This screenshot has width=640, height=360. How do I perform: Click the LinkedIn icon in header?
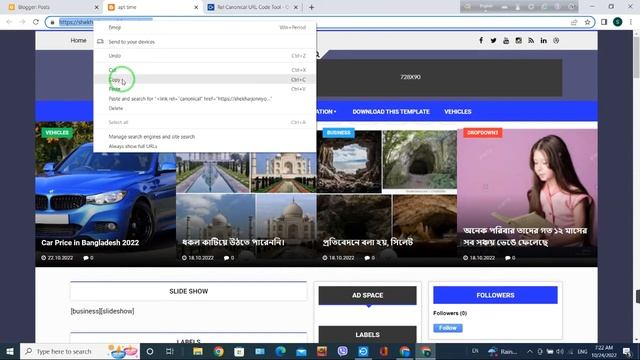point(543,40)
